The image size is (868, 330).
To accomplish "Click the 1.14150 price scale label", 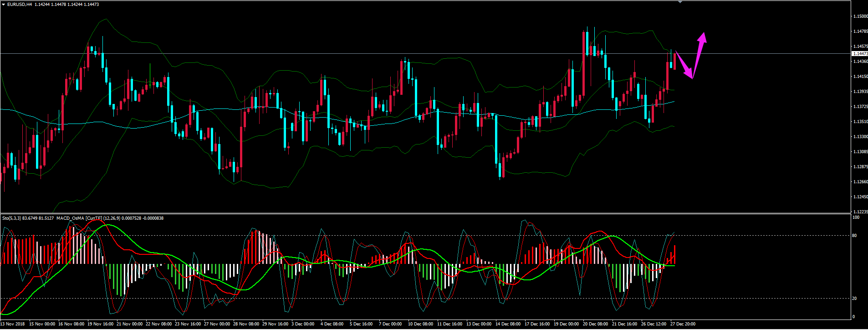I will [x=860, y=77].
